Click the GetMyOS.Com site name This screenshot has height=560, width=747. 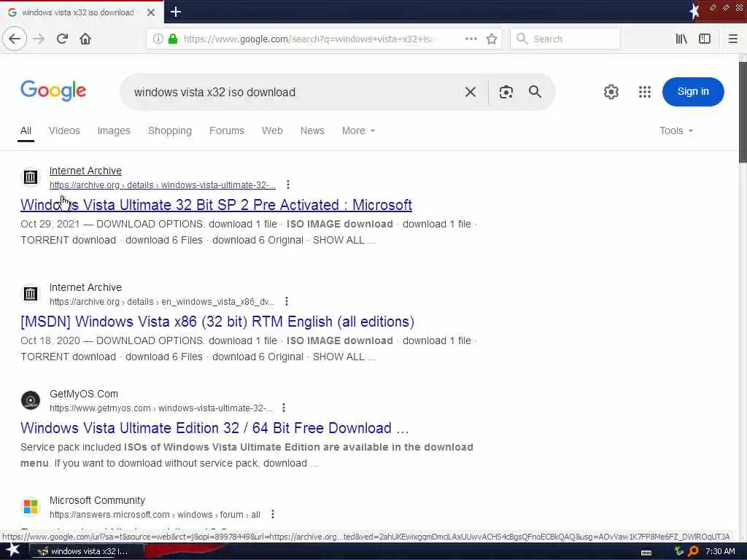tap(84, 394)
